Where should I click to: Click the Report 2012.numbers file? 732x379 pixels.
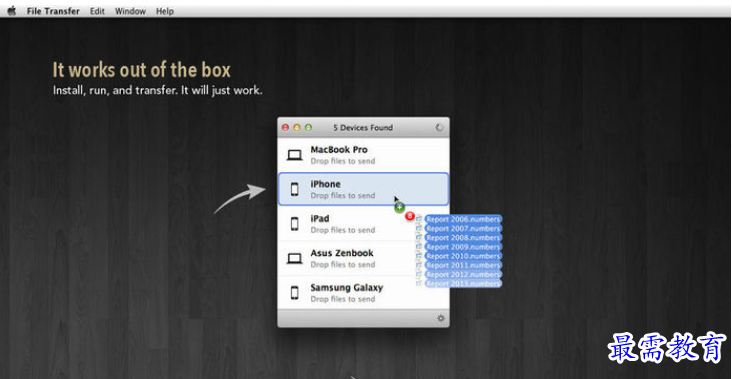click(463, 274)
